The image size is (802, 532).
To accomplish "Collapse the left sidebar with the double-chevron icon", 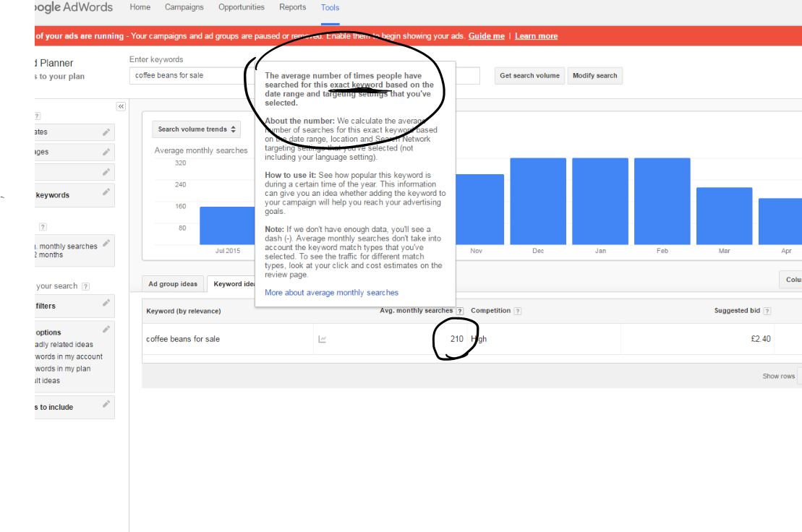I will point(121,106).
